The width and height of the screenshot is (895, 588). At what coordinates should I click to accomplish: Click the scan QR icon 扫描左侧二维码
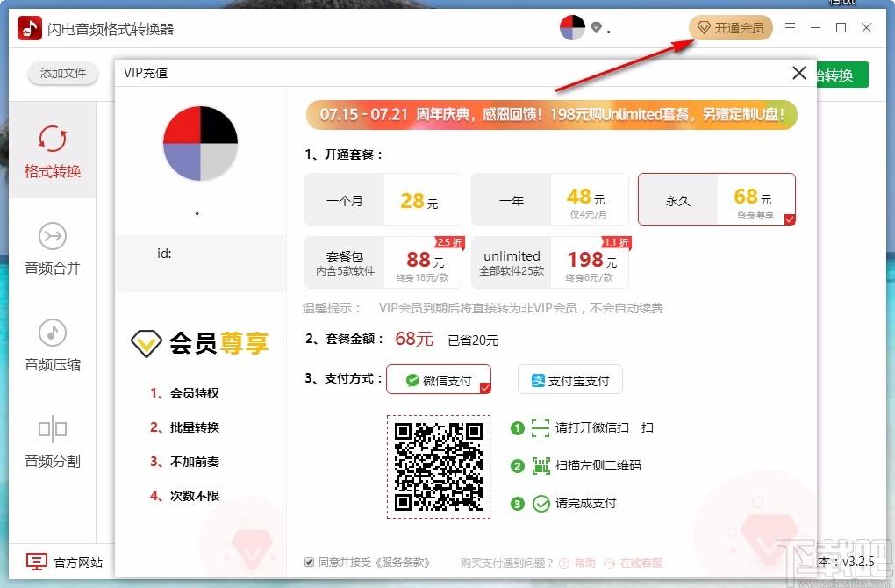click(541, 465)
